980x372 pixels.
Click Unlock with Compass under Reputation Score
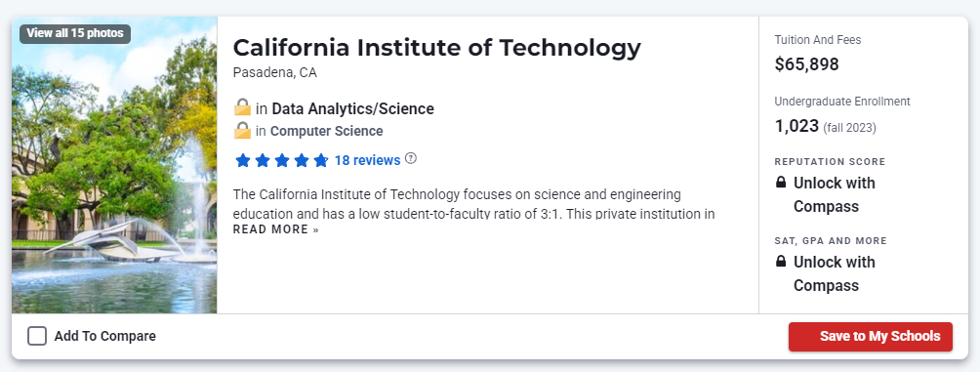click(835, 194)
